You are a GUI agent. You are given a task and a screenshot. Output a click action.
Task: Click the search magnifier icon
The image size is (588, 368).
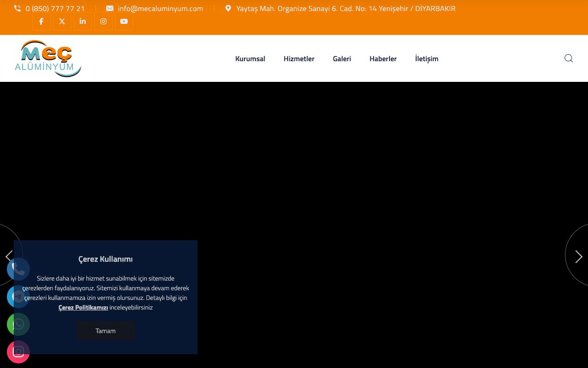[569, 58]
